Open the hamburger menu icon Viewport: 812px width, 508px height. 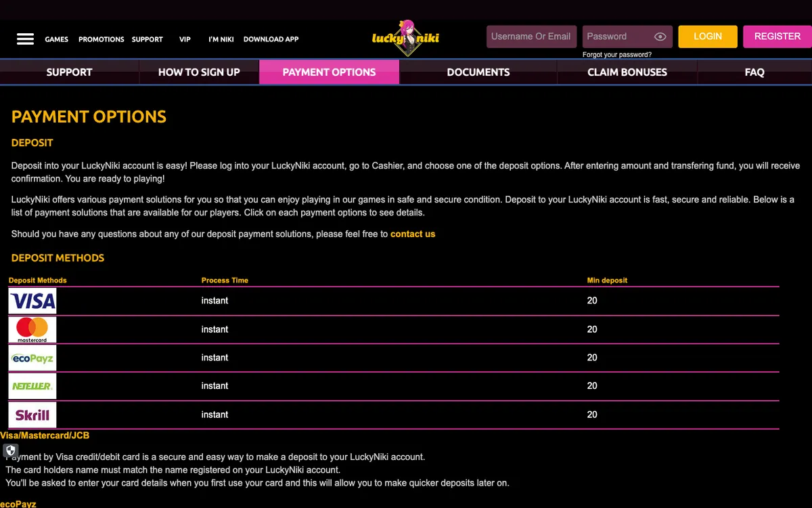coord(25,39)
